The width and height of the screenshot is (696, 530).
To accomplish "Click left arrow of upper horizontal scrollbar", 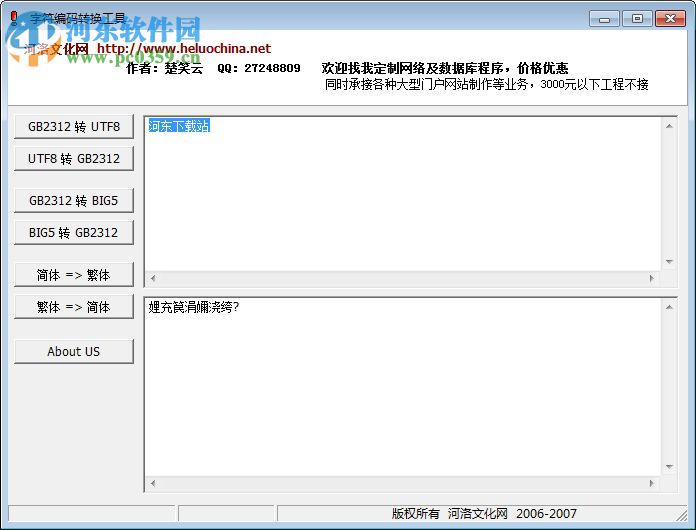I will point(153,278).
